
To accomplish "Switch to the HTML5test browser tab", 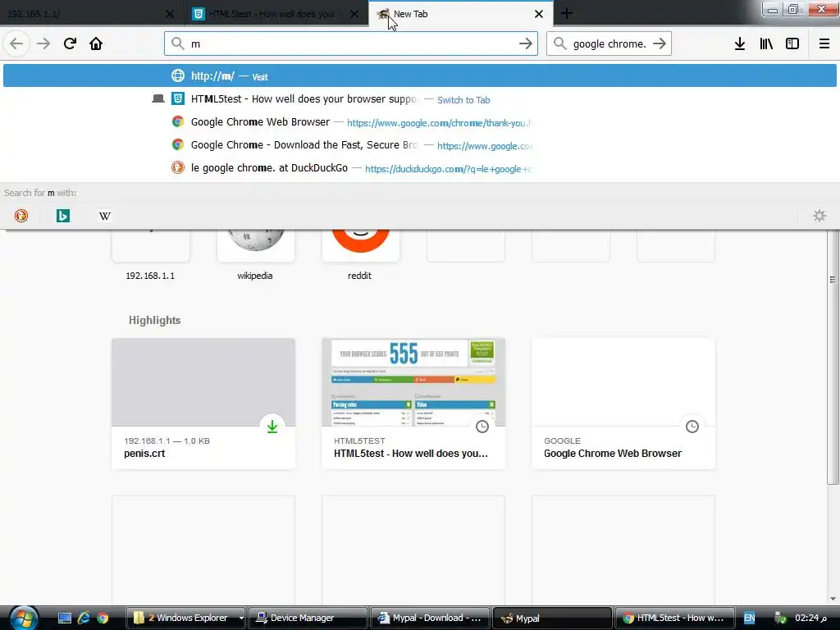I will click(x=276, y=14).
